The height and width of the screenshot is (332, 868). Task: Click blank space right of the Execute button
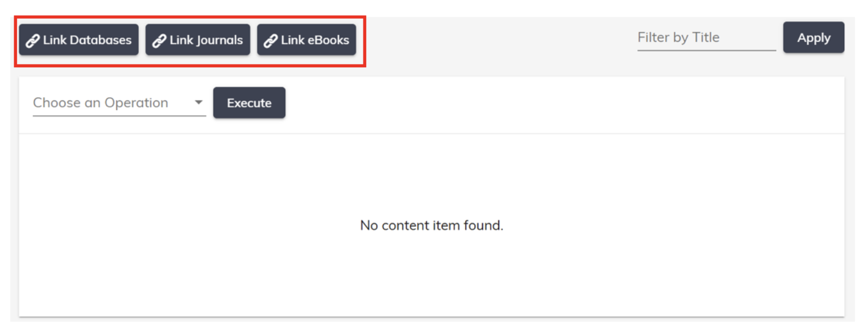pos(564,103)
